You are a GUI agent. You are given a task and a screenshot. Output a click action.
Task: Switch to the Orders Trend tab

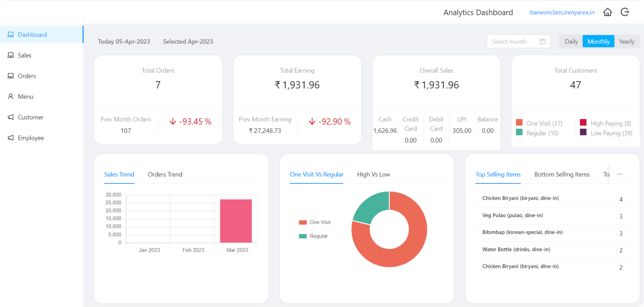165,174
